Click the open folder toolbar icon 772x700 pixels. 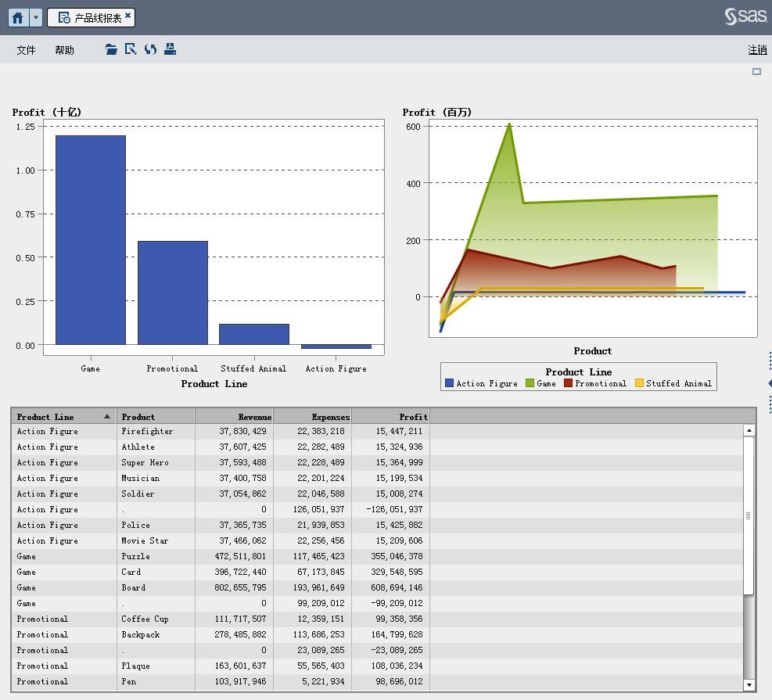pos(111,49)
